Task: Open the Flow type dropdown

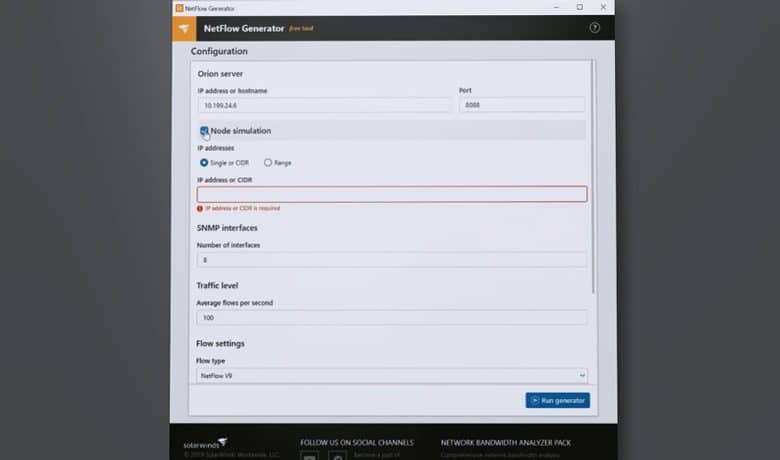Action: [x=391, y=376]
